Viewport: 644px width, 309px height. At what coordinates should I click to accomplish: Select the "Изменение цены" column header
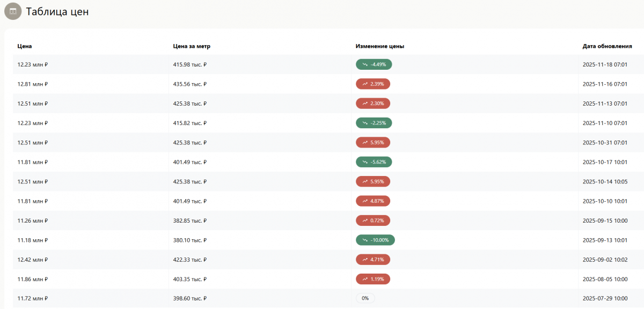pyautogui.click(x=379, y=46)
